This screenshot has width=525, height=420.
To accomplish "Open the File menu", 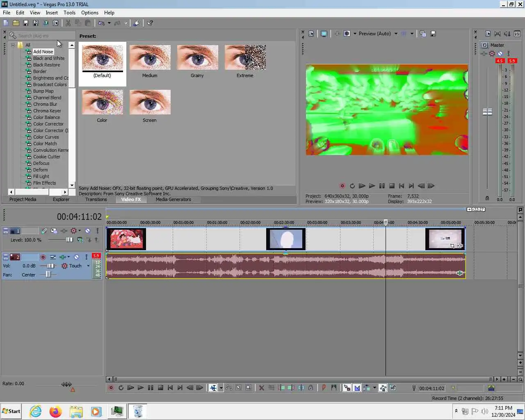I will tap(7, 13).
